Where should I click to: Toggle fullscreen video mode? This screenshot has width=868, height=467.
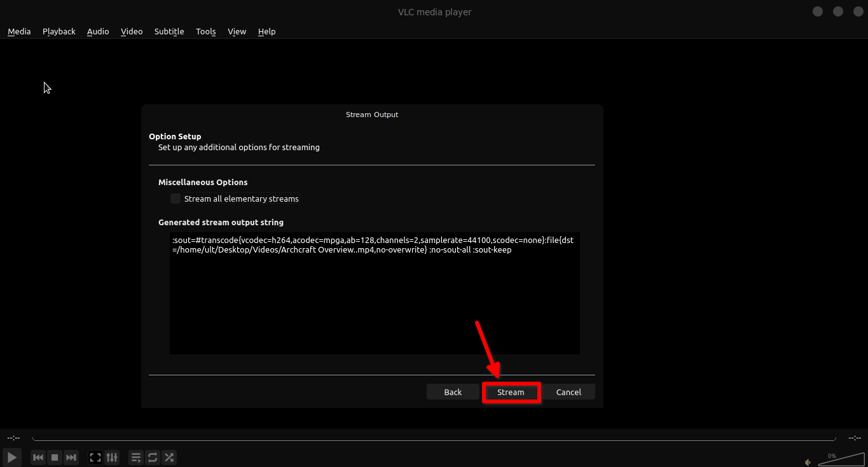(95, 457)
